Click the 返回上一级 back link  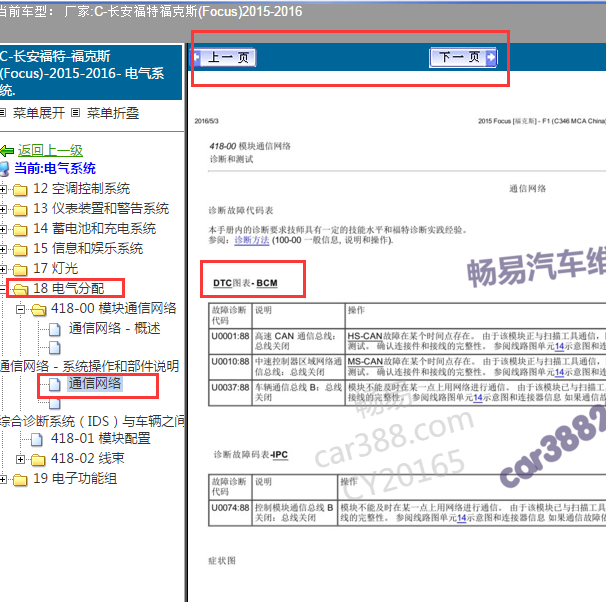(50, 150)
